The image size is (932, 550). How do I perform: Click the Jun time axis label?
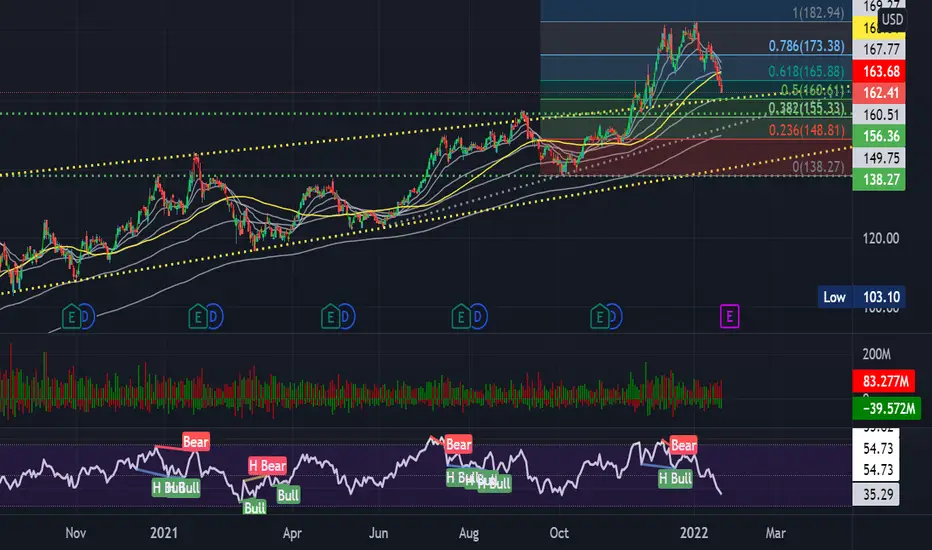pyautogui.click(x=378, y=533)
